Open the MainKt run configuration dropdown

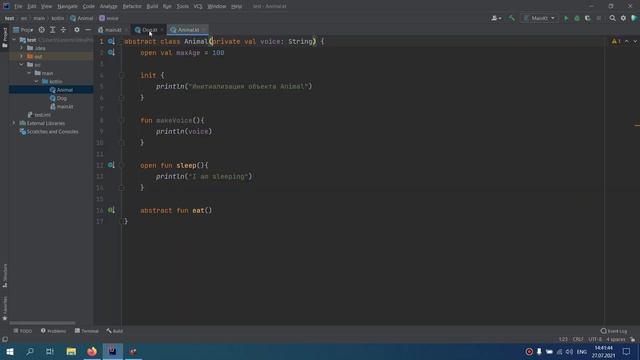point(539,18)
